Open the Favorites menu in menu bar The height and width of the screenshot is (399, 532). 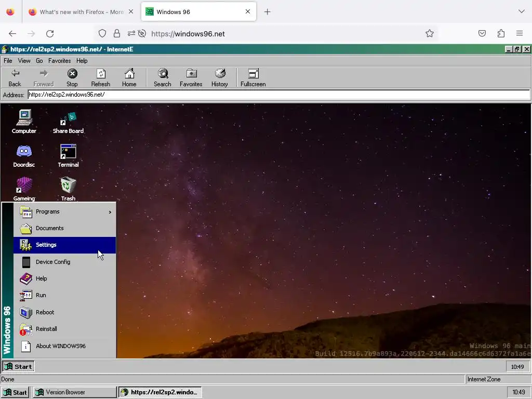coord(59,61)
